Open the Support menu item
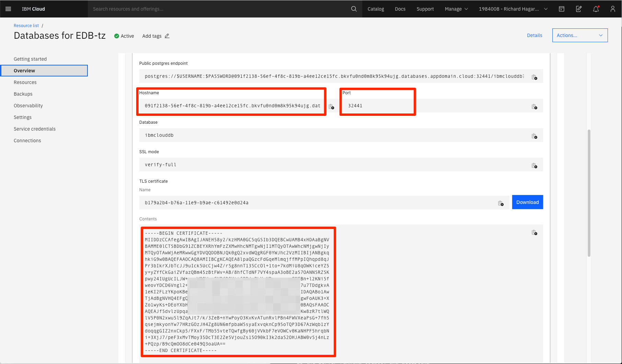This screenshot has width=622, height=364. (425, 9)
